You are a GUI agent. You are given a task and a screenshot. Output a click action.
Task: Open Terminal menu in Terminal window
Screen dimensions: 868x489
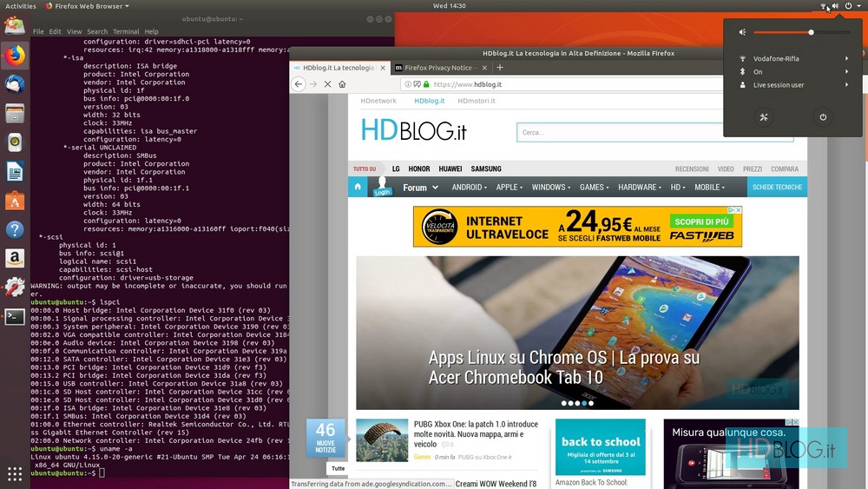[x=126, y=31]
